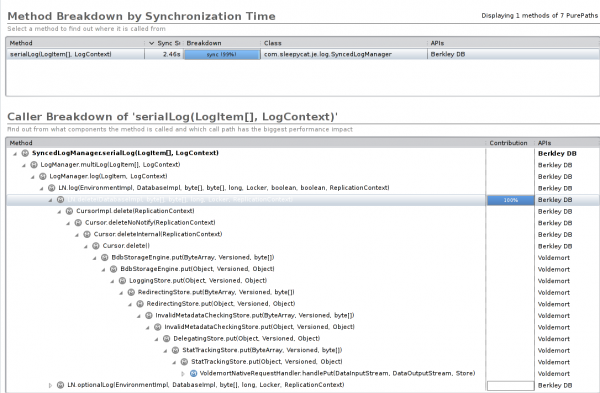Click the Contribution column header
600x393 pixels.
(x=510, y=143)
